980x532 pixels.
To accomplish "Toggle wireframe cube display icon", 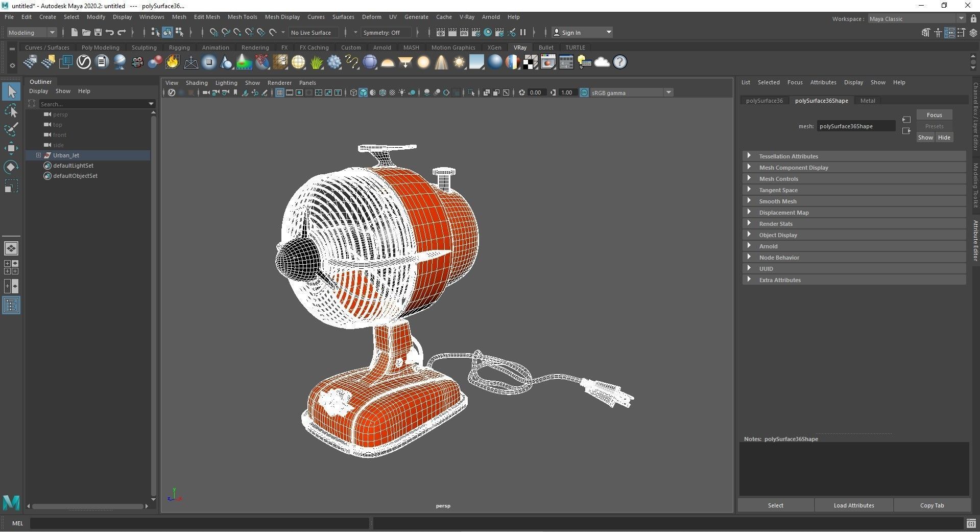I will tap(353, 92).
